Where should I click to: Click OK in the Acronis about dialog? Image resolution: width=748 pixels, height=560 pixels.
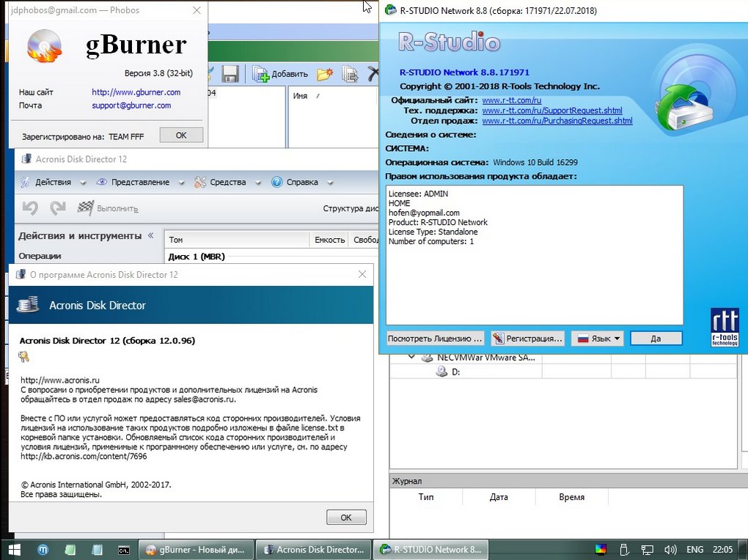pyautogui.click(x=346, y=517)
